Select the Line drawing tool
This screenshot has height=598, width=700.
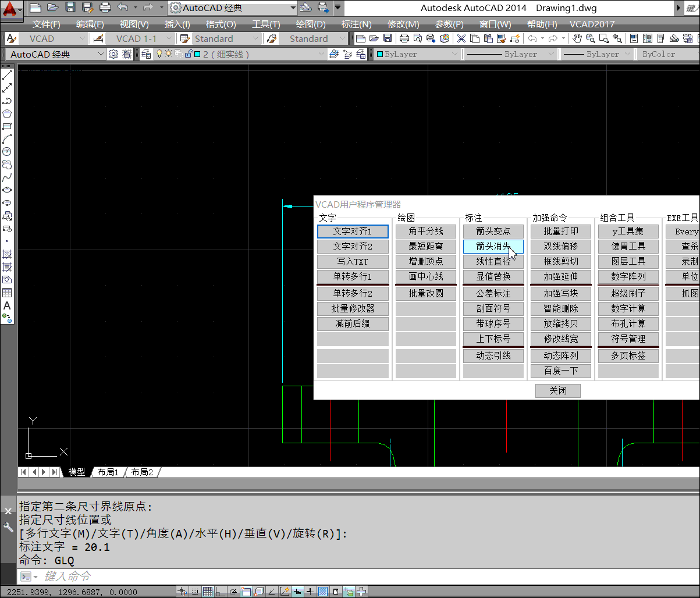7,76
